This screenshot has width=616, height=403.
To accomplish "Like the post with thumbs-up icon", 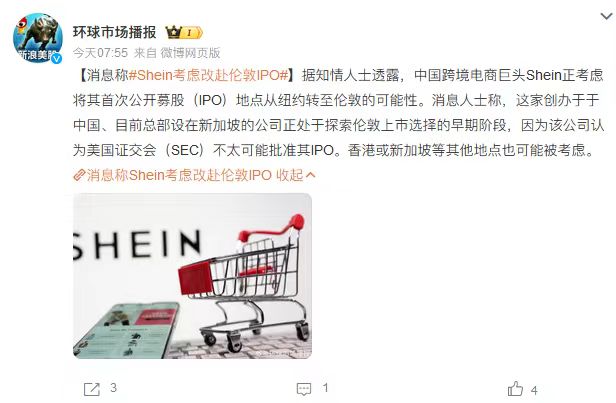I will pos(515,389).
